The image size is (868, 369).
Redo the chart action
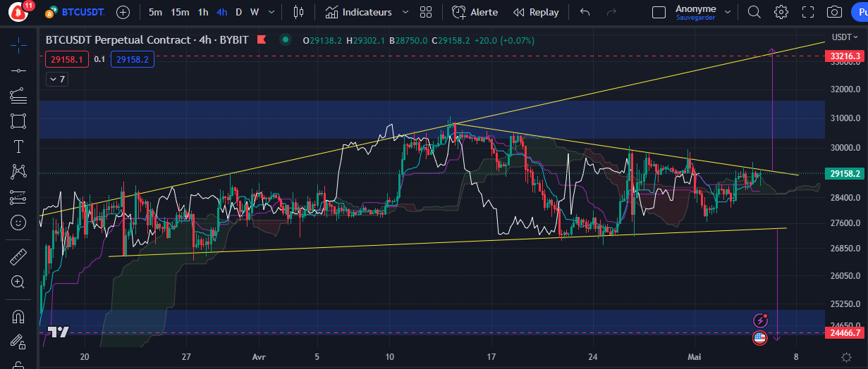coord(611,12)
